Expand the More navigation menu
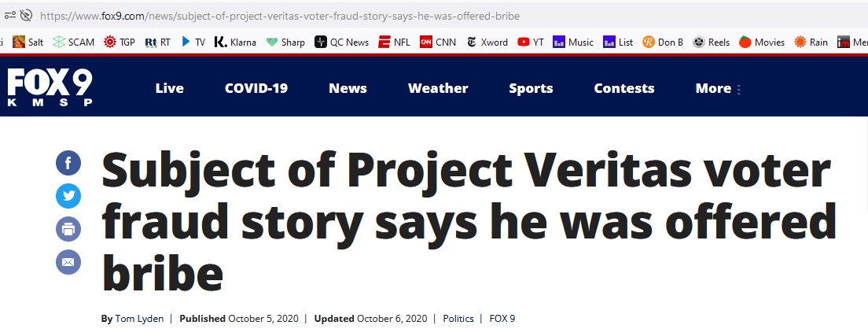This screenshot has height=329, width=868. [x=718, y=88]
